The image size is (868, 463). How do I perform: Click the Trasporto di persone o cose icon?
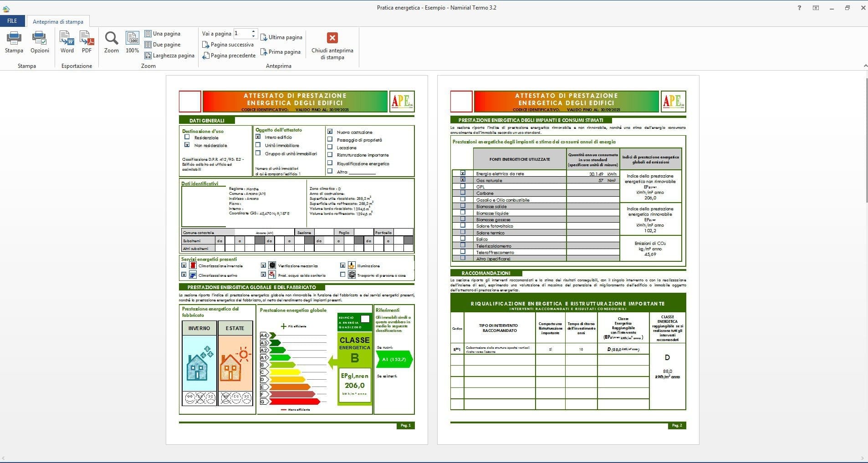tap(352, 275)
